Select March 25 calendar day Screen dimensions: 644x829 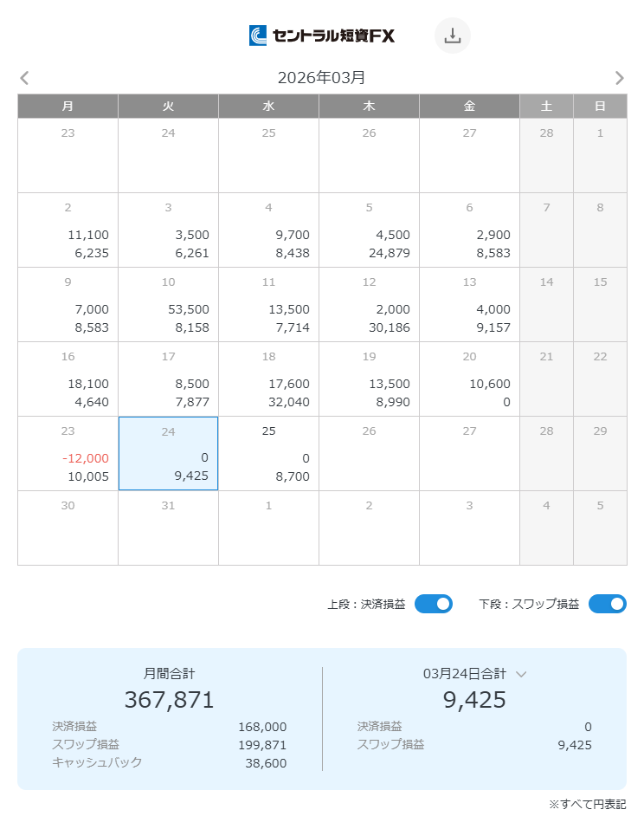pos(268,453)
